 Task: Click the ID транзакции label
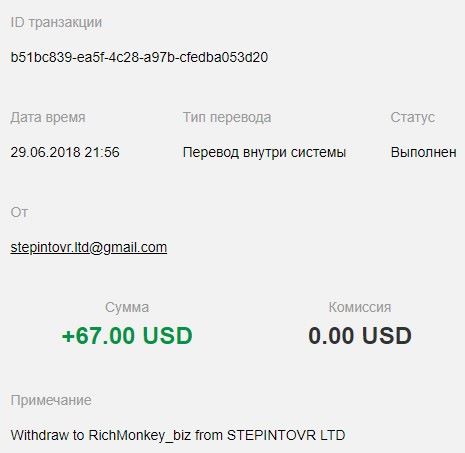click(x=56, y=23)
